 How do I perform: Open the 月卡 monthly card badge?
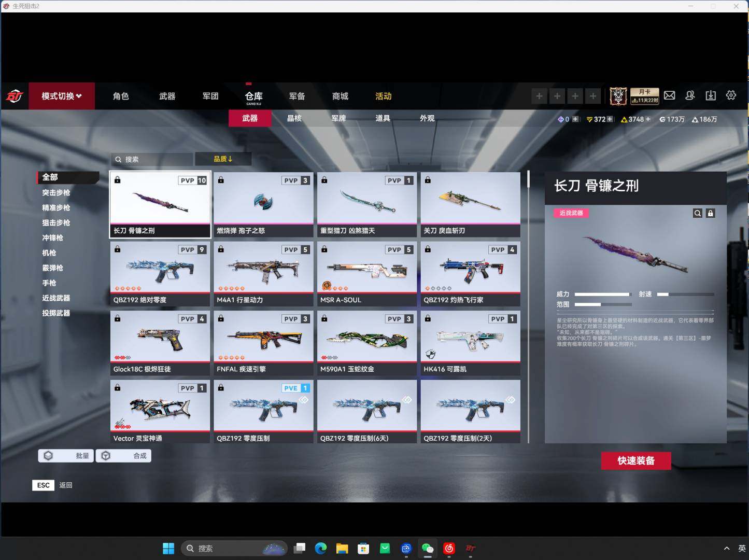coord(645,96)
